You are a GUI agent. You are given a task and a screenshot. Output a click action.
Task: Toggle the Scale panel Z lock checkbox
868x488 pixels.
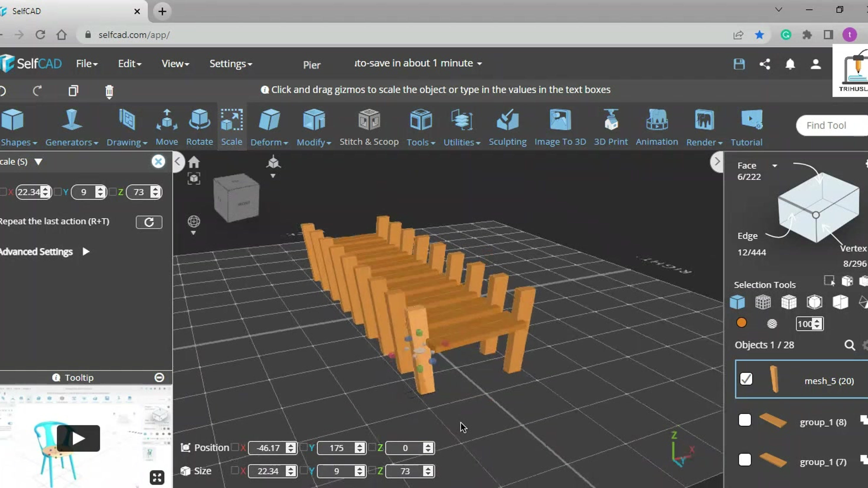pyautogui.click(x=112, y=192)
